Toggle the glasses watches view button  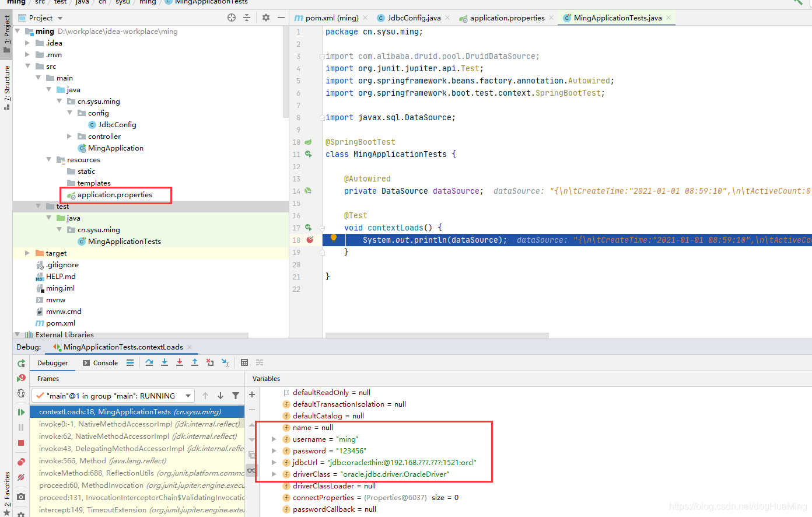tap(251, 470)
